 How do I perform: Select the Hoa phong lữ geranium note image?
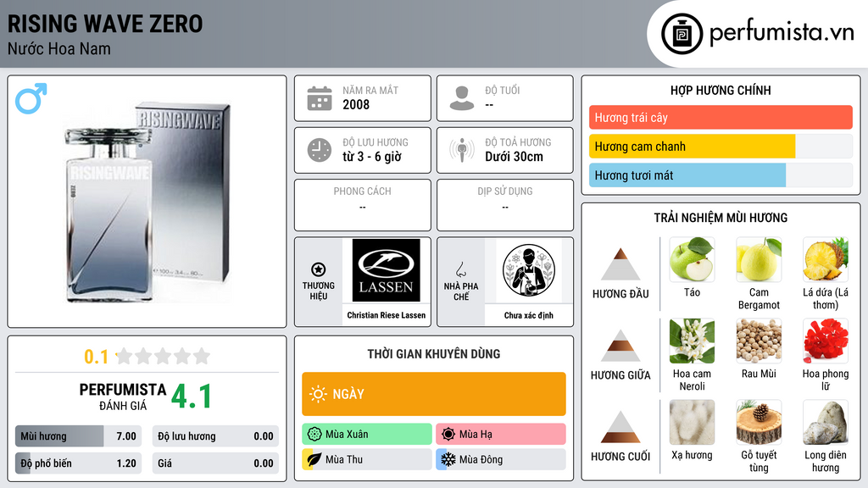826,341
